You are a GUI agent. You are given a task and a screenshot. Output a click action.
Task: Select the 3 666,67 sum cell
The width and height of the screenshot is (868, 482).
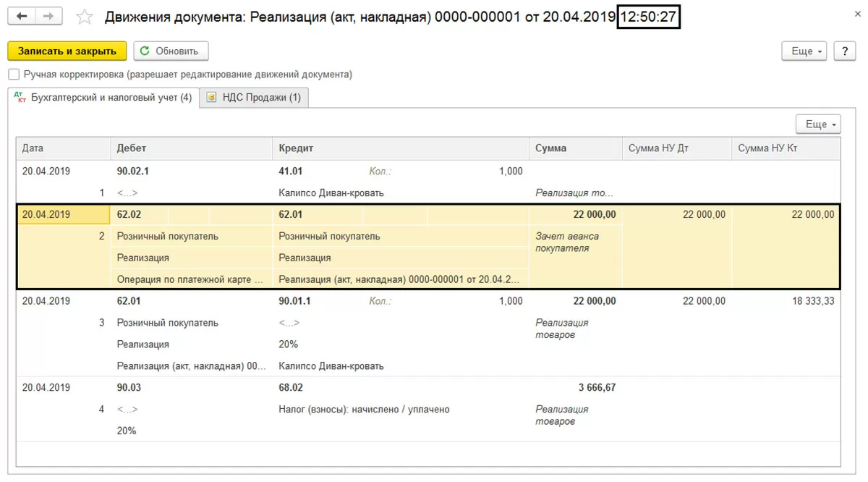pos(597,388)
